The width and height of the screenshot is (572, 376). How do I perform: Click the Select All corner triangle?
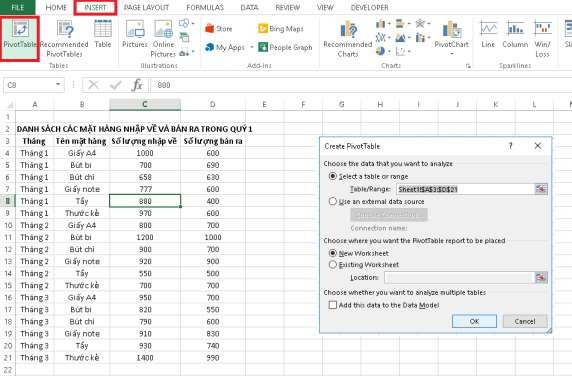coord(10,105)
